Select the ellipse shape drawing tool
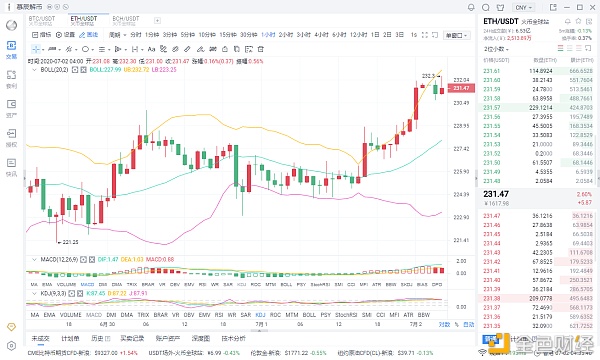Viewport: 600px width, 360px height. tap(85, 49)
